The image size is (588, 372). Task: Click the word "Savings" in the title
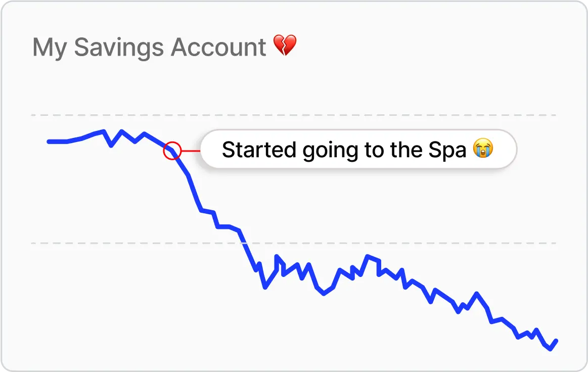119,48
